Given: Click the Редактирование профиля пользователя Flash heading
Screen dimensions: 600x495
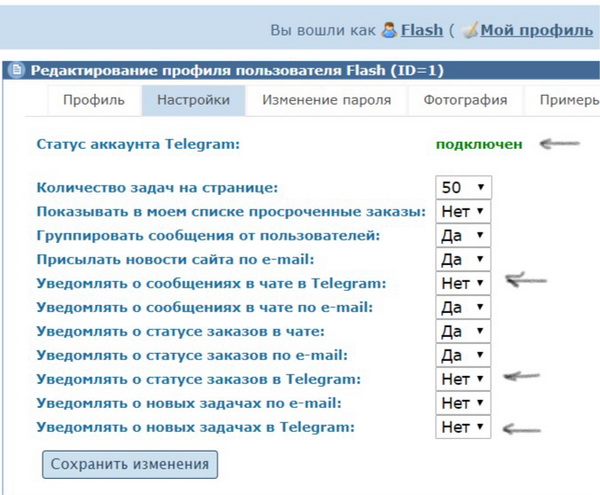Looking at the screenshot, I should (237, 71).
